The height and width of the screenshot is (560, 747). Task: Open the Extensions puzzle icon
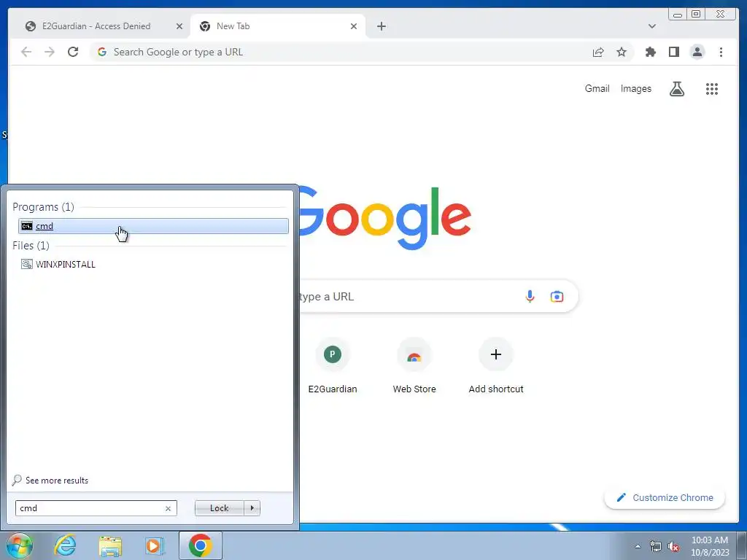tap(650, 52)
